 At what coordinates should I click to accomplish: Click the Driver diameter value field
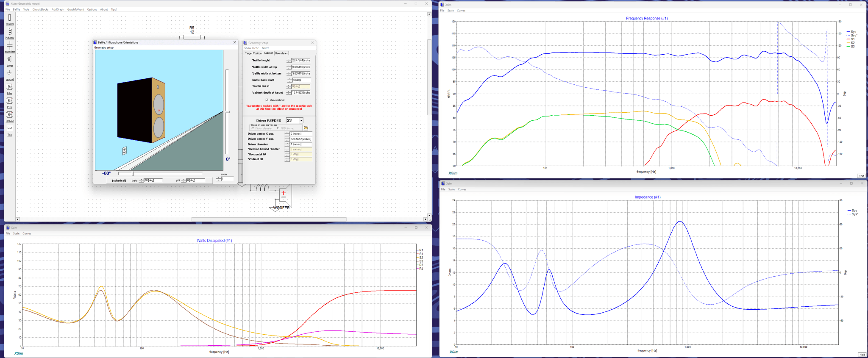tap(301, 144)
